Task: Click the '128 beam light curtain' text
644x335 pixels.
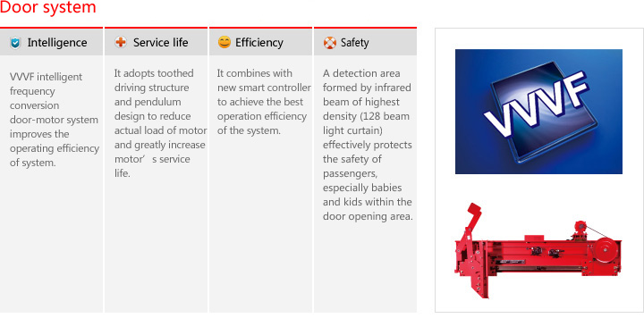Action: pyautogui.click(x=366, y=123)
